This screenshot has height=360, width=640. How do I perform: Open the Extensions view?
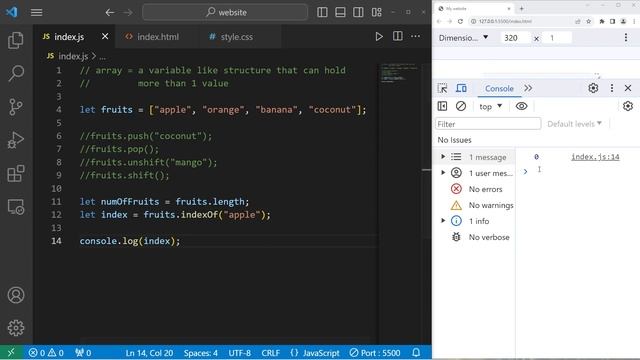16,173
